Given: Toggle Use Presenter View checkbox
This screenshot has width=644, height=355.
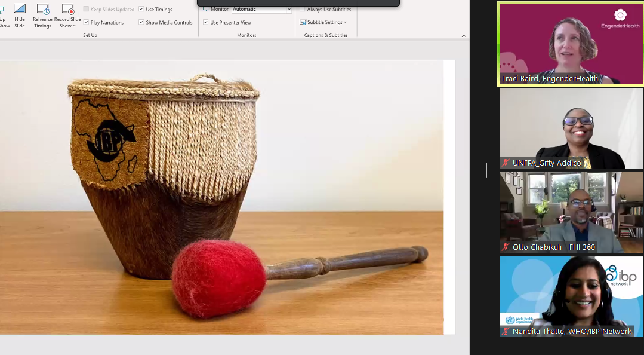Looking at the screenshot, I should [206, 22].
